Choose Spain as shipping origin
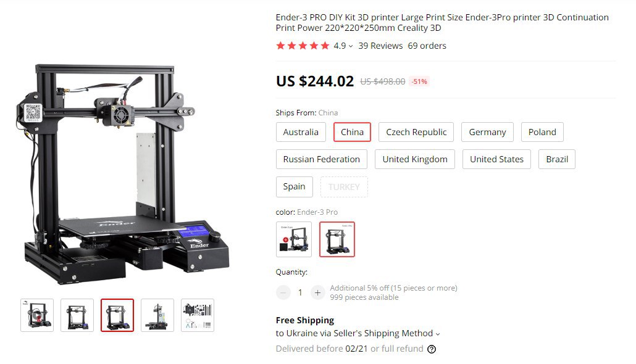This screenshot has width=636, height=364. [x=295, y=186]
